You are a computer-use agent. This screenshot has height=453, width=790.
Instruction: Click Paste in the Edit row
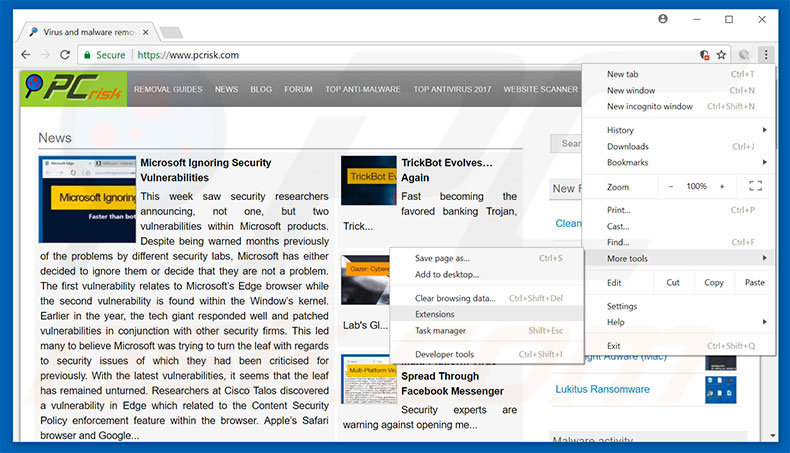[755, 283]
